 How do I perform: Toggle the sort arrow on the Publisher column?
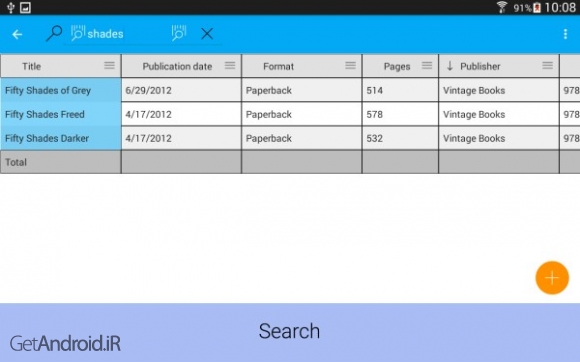[x=450, y=66]
